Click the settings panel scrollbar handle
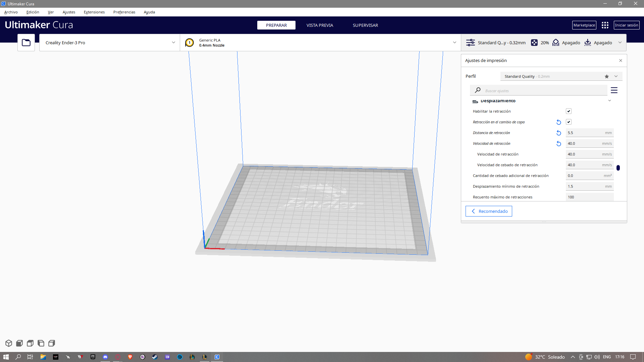Image resolution: width=644 pixels, height=362 pixels. click(618, 168)
